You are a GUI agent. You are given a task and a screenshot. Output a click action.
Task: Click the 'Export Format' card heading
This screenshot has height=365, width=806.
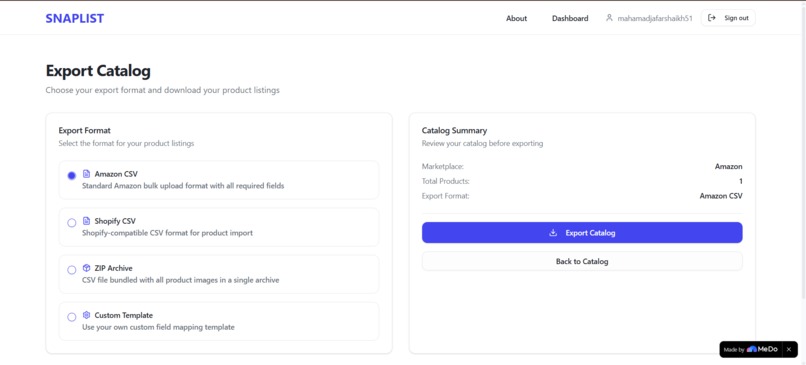[84, 131]
